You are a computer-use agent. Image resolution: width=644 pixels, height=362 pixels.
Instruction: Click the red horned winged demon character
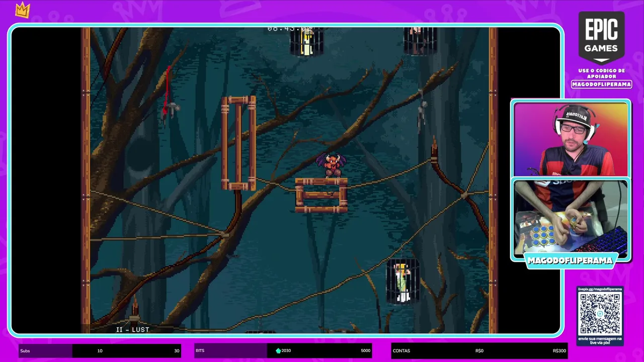[x=331, y=165]
